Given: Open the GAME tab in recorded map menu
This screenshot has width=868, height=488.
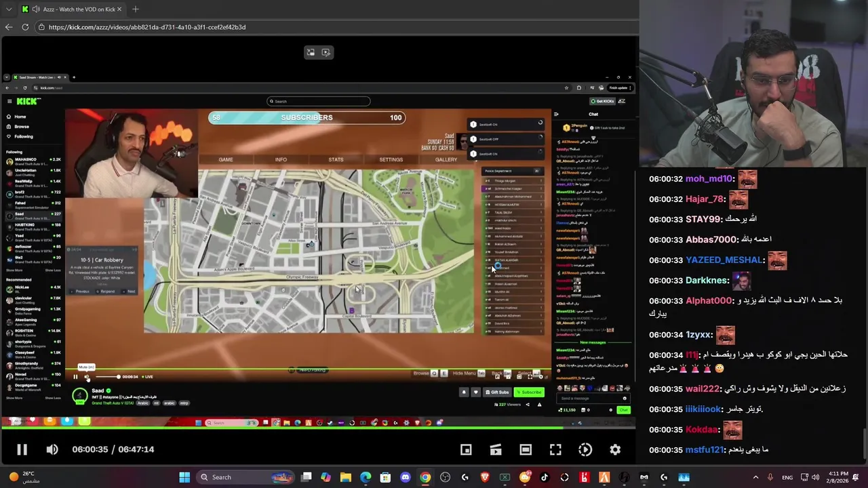Looking at the screenshot, I should (x=226, y=159).
